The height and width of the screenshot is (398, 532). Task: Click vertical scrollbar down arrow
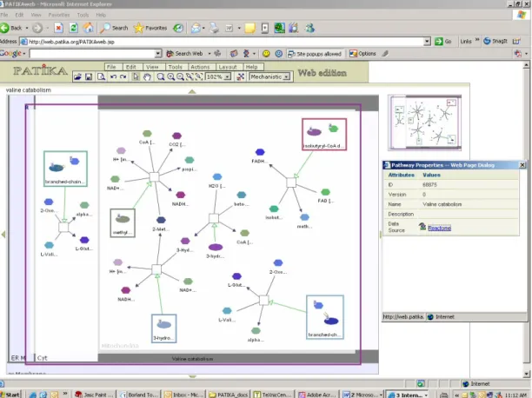527,374
